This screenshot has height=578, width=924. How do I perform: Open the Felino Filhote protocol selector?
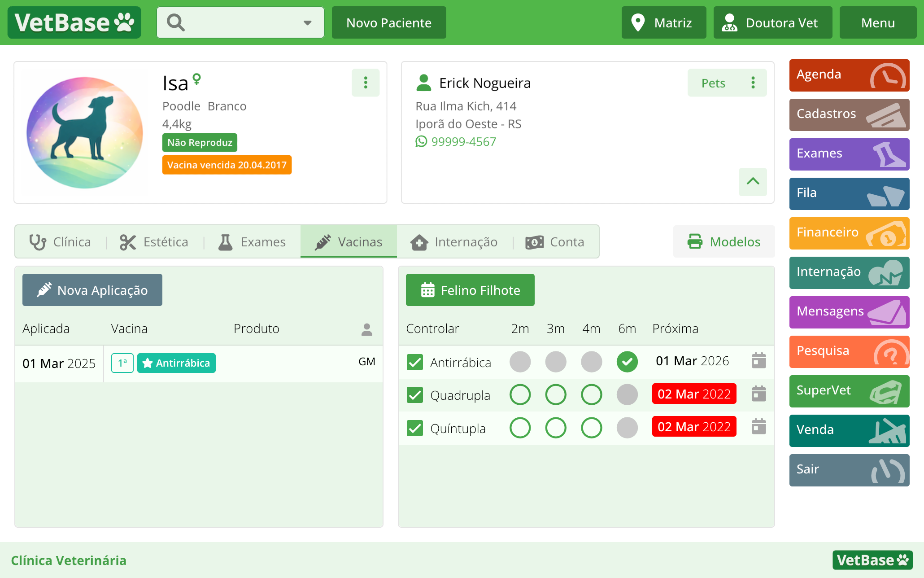pyautogui.click(x=470, y=290)
